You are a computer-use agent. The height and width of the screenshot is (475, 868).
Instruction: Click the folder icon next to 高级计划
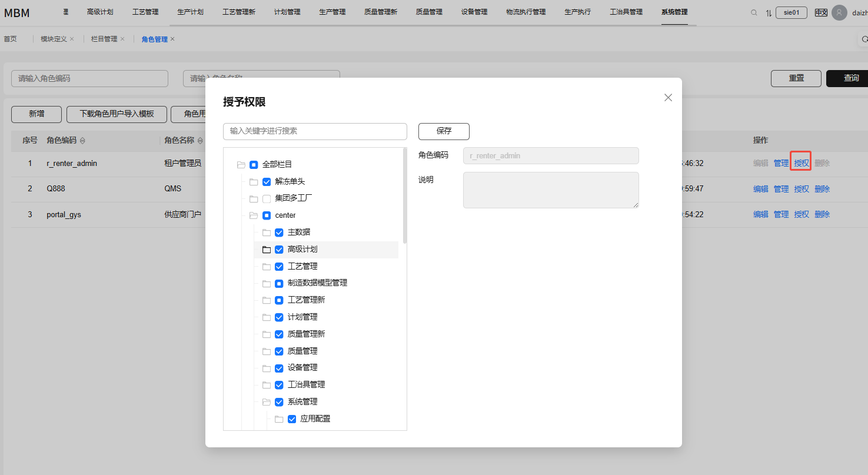coord(267,250)
